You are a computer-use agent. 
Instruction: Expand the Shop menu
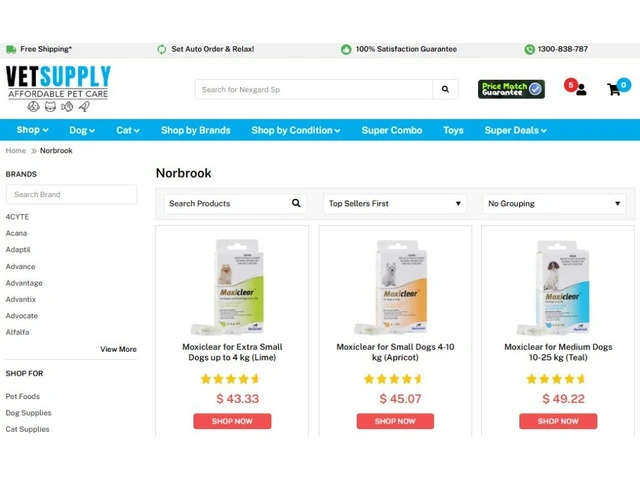(32, 130)
